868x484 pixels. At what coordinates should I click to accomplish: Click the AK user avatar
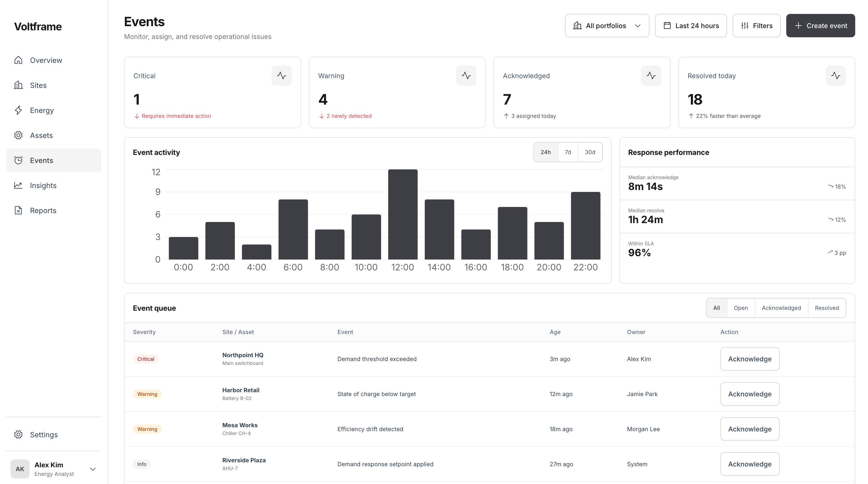click(20, 469)
